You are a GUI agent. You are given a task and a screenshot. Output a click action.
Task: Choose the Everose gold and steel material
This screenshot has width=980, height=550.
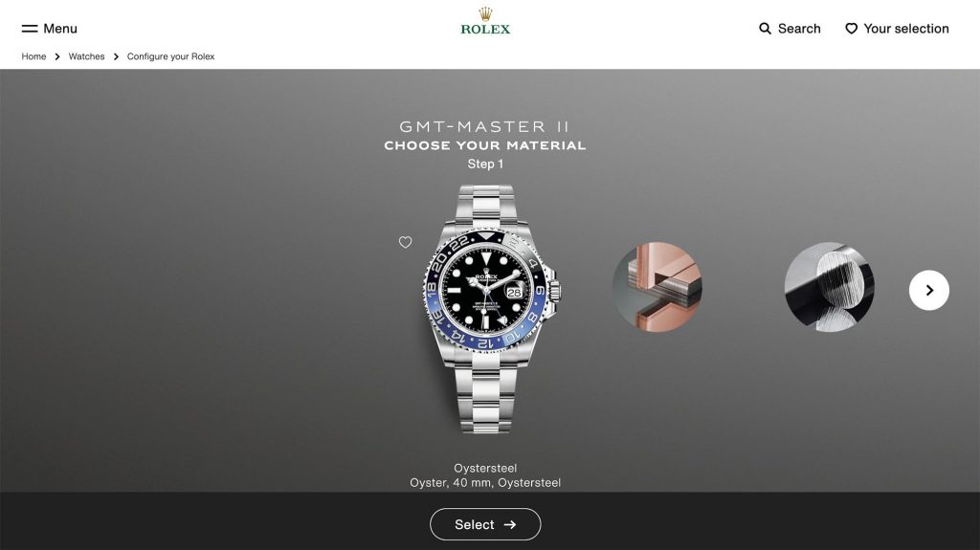tap(657, 287)
